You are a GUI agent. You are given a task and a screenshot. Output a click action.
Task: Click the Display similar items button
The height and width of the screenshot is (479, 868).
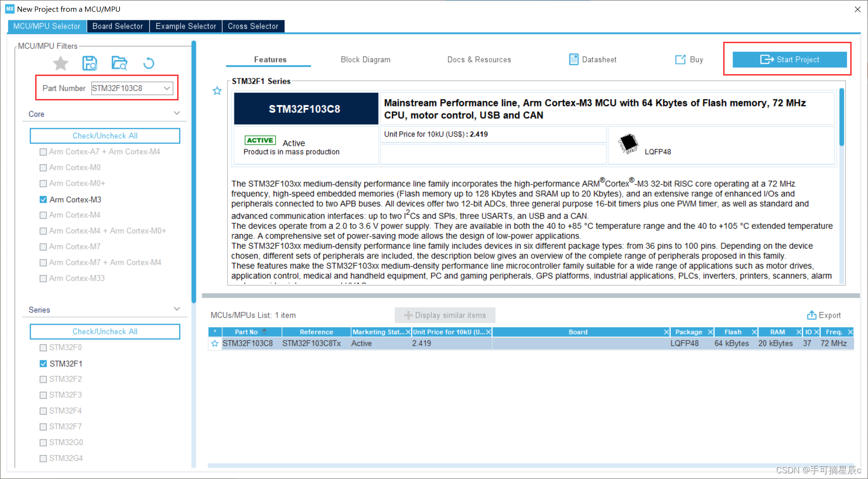point(445,315)
